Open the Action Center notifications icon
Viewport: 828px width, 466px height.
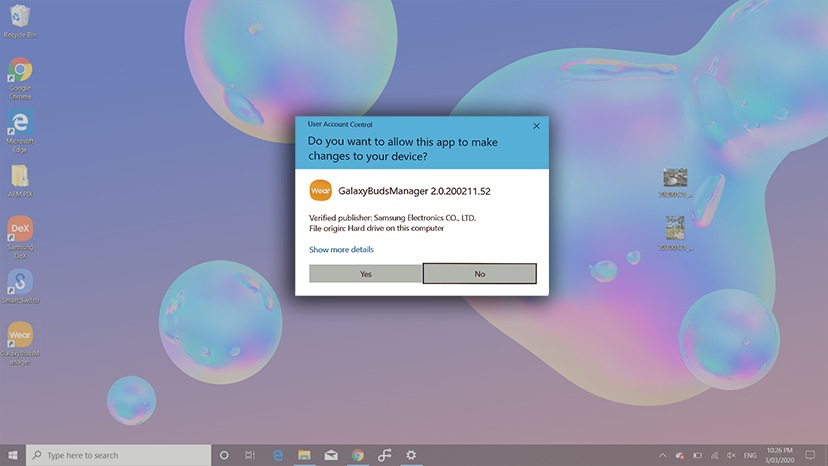[811, 455]
